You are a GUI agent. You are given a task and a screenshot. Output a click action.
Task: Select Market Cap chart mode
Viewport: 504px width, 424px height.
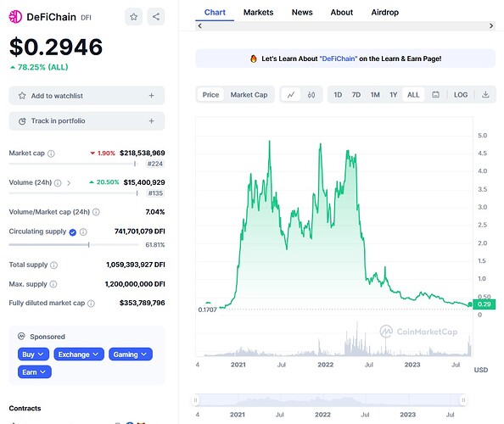(x=249, y=95)
